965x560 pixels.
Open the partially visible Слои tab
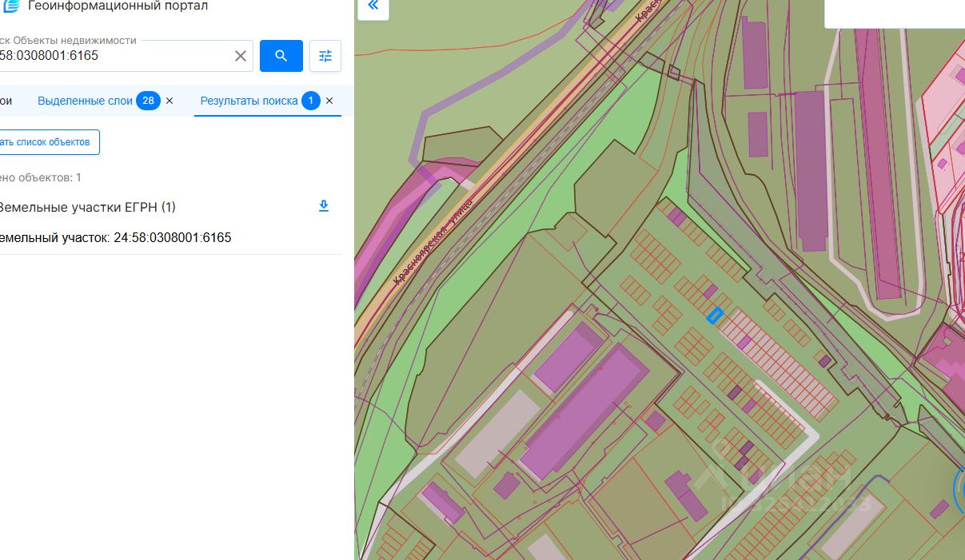tap(6, 101)
